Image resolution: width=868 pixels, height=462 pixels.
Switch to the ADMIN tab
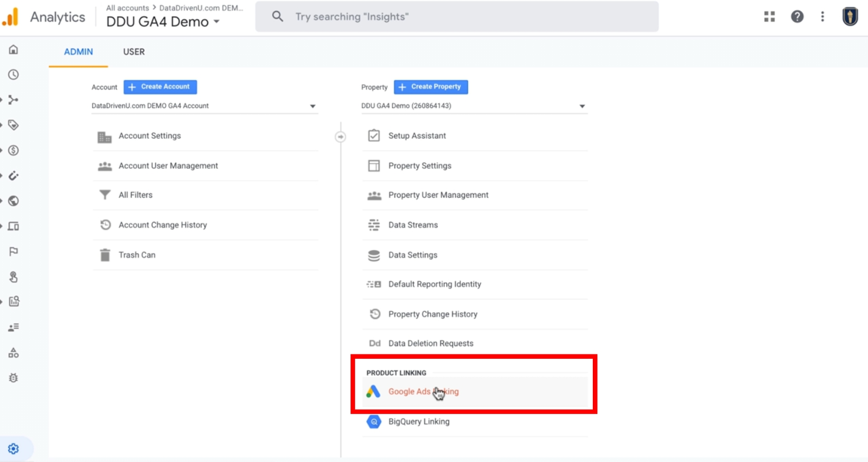point(79,52)
